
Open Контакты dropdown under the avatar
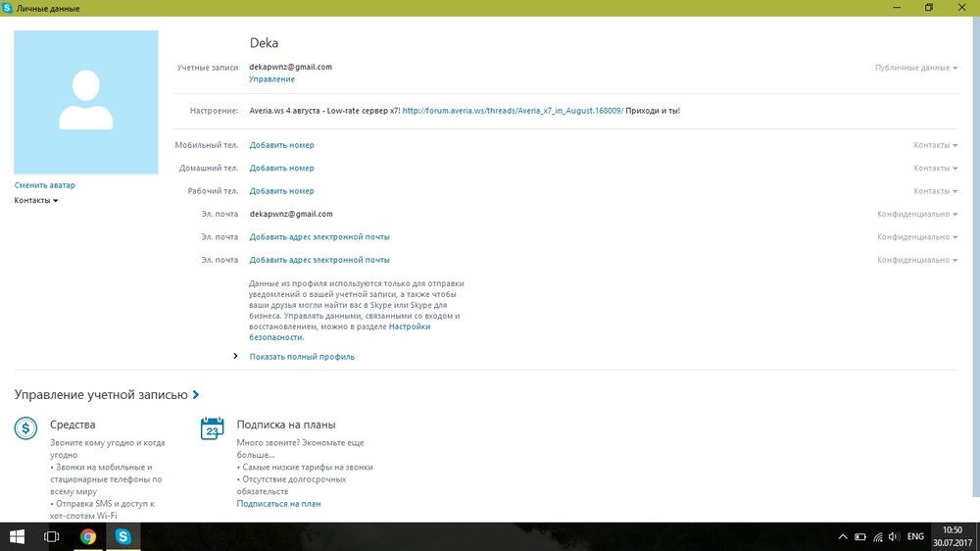tap(36, 200)
